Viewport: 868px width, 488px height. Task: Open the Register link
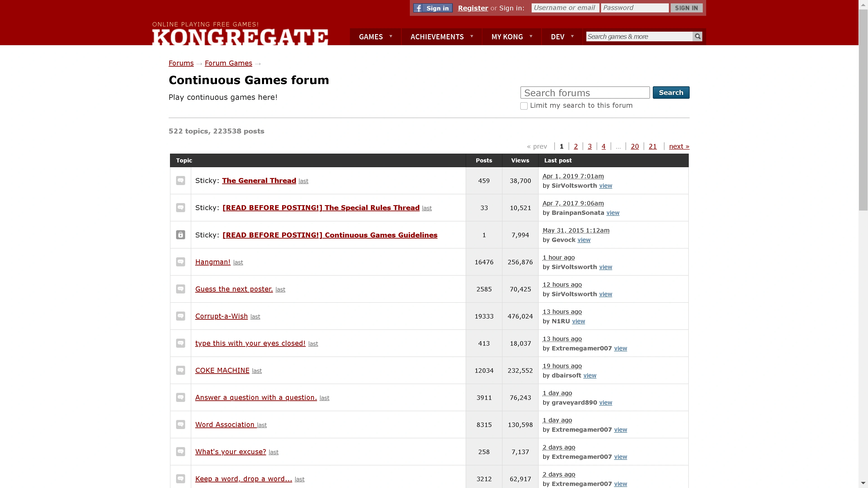tap(473, 8)
